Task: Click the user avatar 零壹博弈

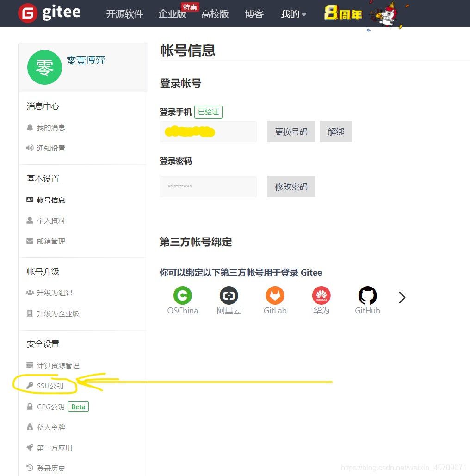Action: pyautogui.click(x=44, y=67)
